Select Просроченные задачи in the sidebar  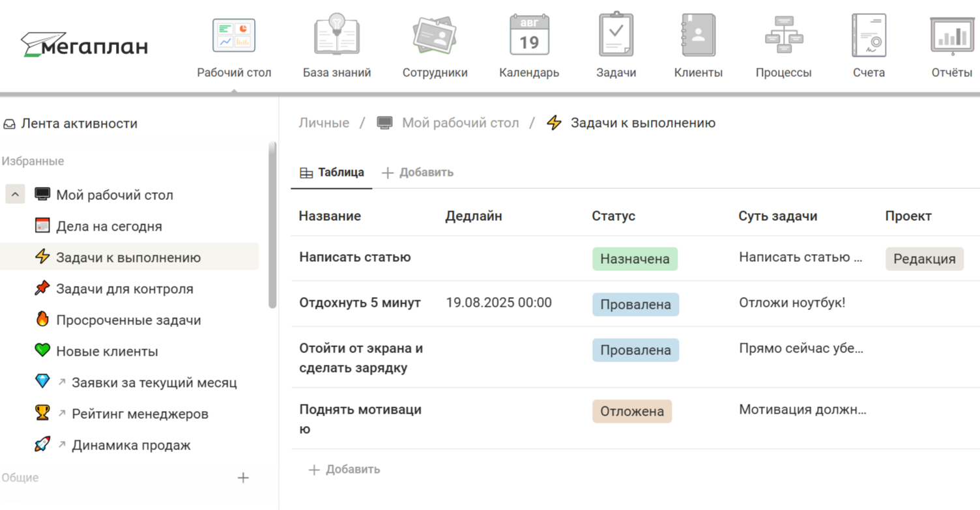(x=128, y=320)
